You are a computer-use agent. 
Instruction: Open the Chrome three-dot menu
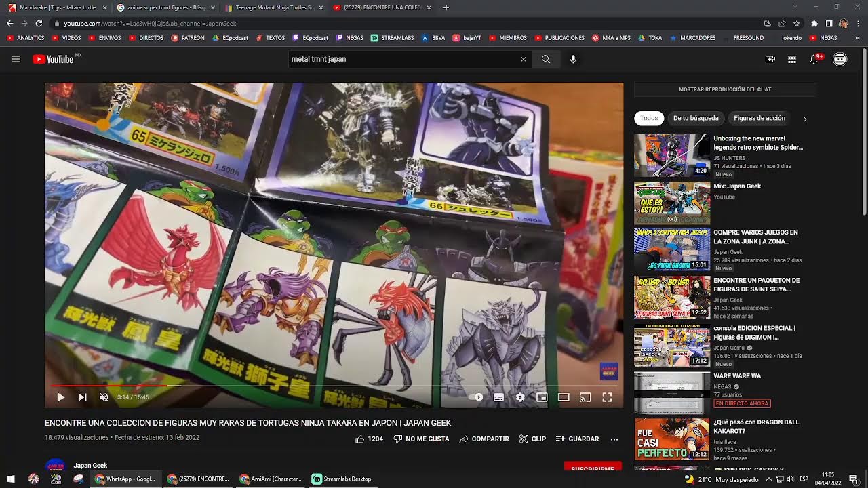tap(858, 23)
